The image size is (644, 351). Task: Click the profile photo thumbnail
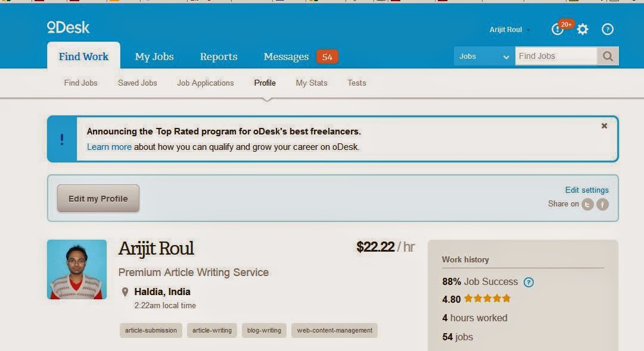(x=77, y=269)
